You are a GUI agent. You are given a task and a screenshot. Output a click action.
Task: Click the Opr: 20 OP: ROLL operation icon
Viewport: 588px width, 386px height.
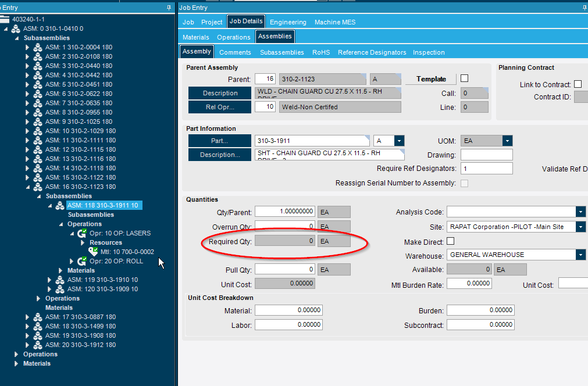click(83, 261)
